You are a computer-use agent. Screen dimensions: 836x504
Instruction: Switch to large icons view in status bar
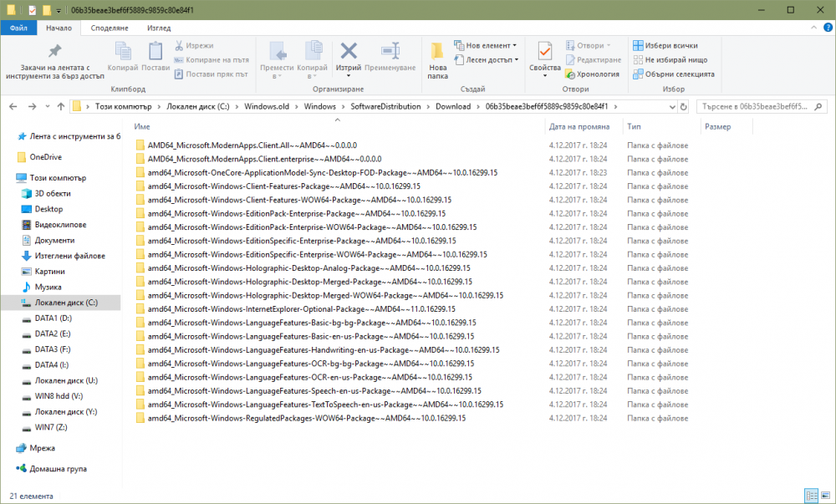(825, 496)
